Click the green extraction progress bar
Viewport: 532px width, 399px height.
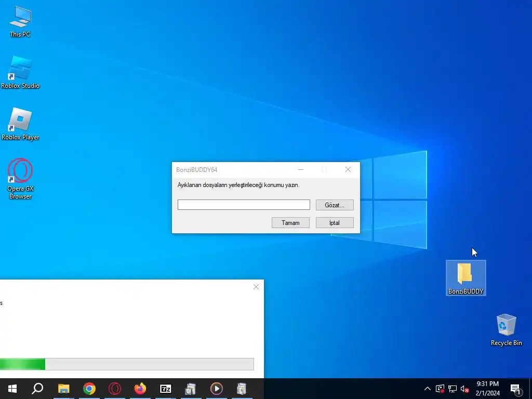[127, 364]
